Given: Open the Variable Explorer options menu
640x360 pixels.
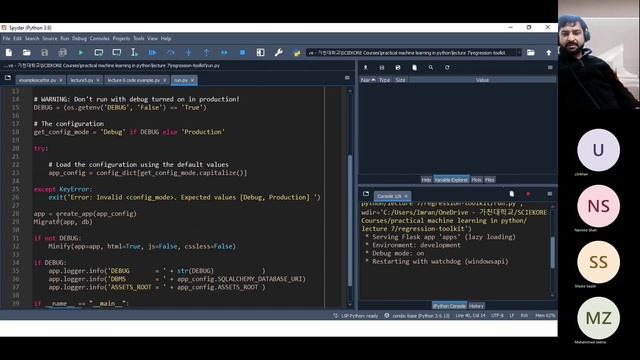Looking at the screenshot, I should (x=550, y=68).
